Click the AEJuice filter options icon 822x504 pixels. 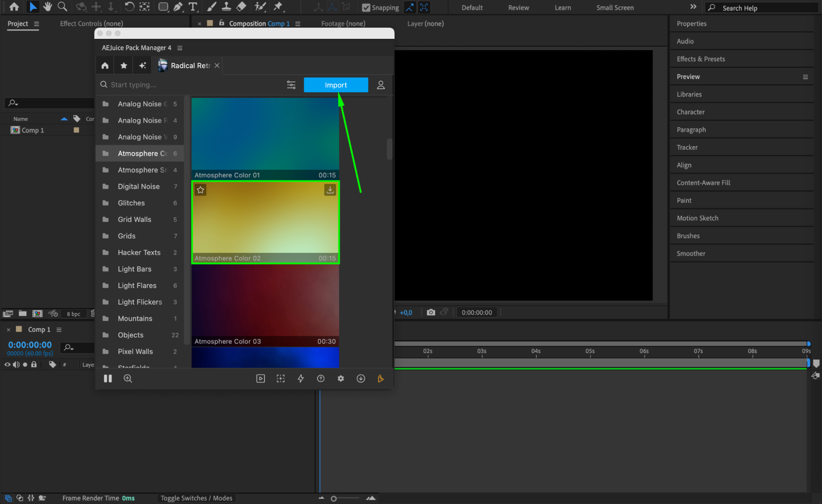(x=291, y=85)
